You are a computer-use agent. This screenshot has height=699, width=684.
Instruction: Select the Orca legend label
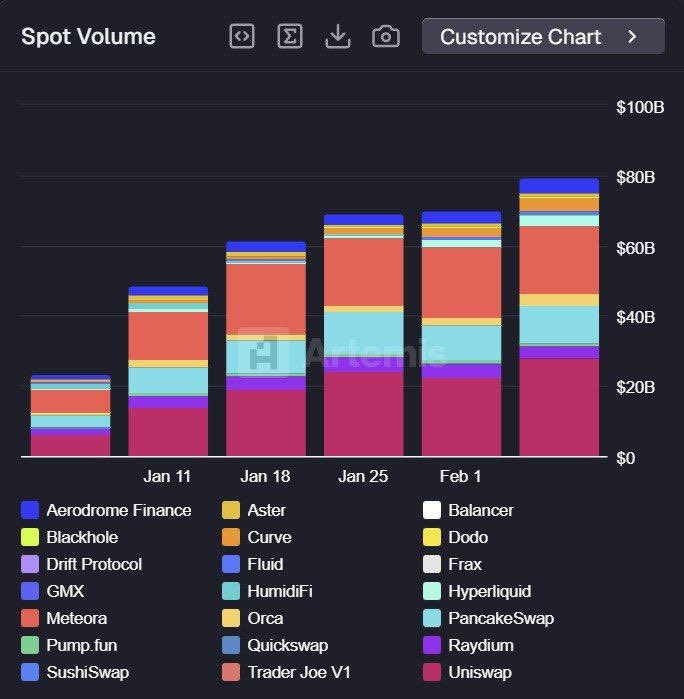pos(265,618)
